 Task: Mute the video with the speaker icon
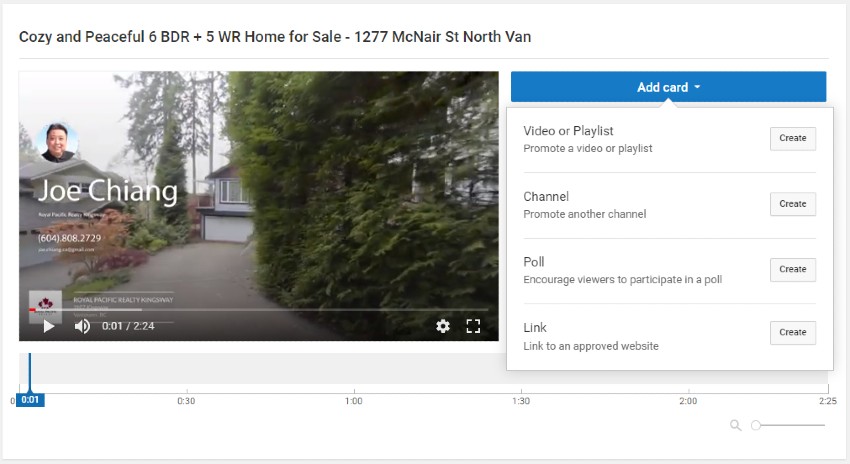82,326
